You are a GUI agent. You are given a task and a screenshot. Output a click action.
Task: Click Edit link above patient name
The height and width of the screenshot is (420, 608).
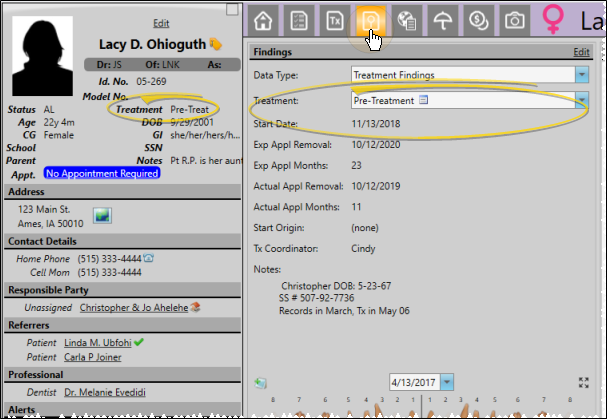[x=161, y=23]
